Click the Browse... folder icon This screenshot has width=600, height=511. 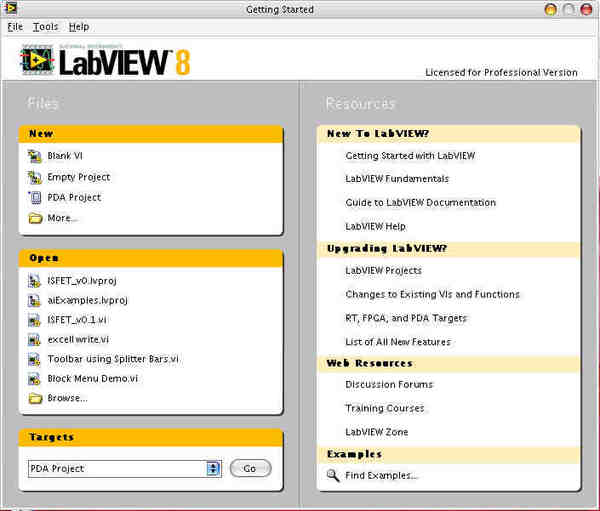tap(35, 398)
